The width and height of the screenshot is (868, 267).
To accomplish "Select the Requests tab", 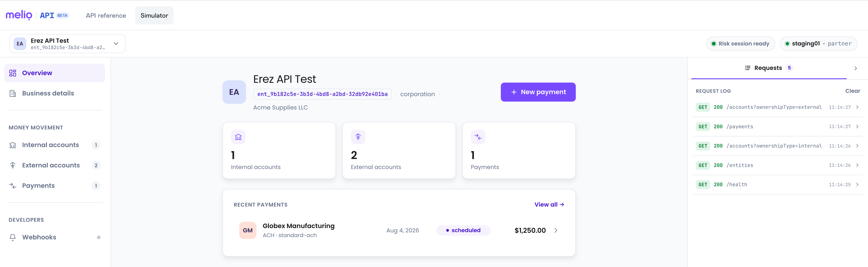I will 769,68.
